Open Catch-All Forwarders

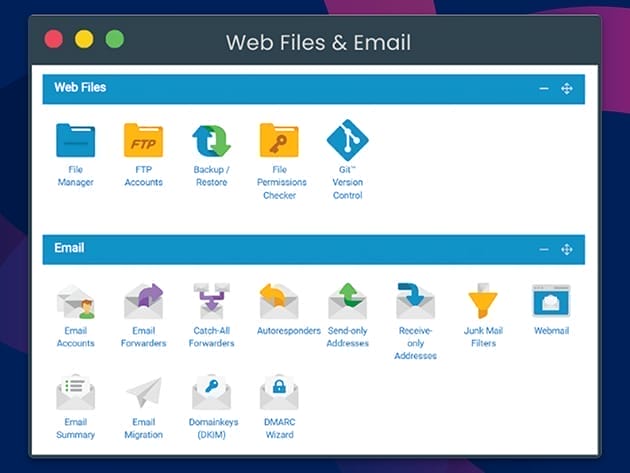211,301
